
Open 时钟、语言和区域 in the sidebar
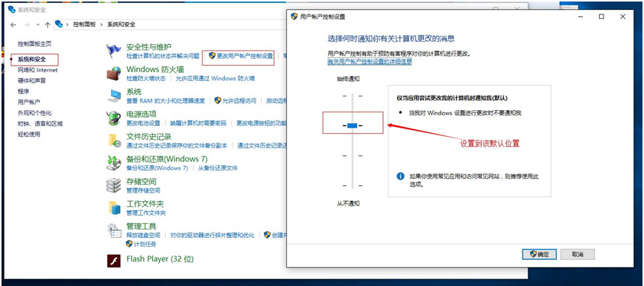click(41, 123)
